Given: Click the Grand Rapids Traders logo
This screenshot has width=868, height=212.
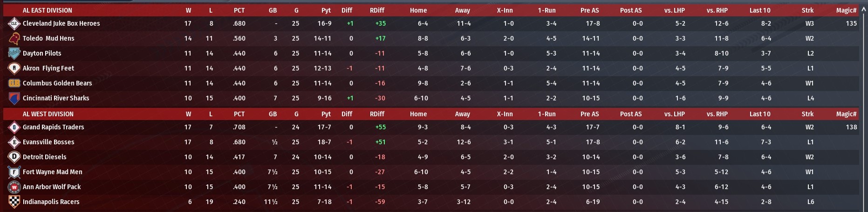Looking at the screenshot, I should tap(14, 127).
